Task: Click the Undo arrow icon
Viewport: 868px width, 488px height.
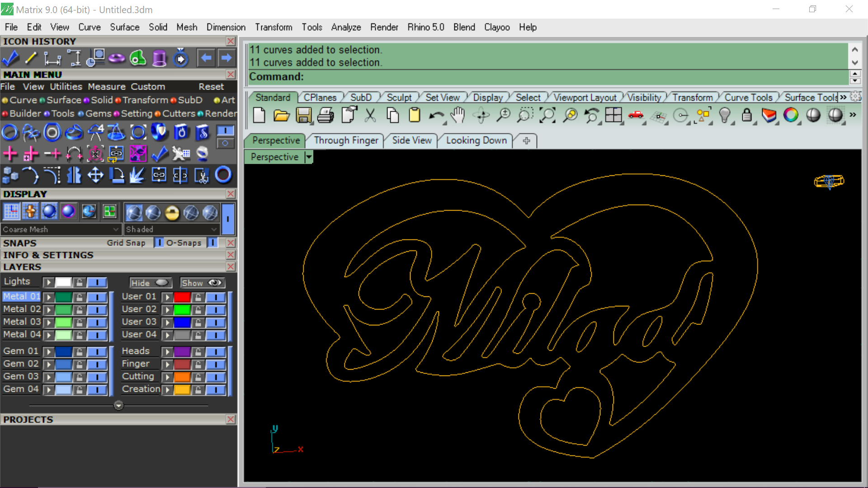Action: coord(436,116)
